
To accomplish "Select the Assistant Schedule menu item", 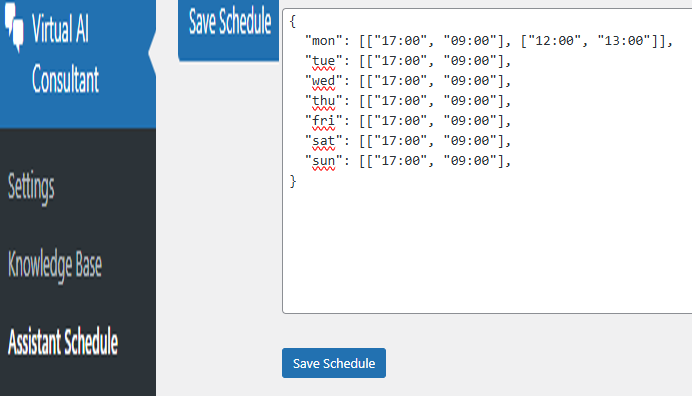I will click(63, 341).
